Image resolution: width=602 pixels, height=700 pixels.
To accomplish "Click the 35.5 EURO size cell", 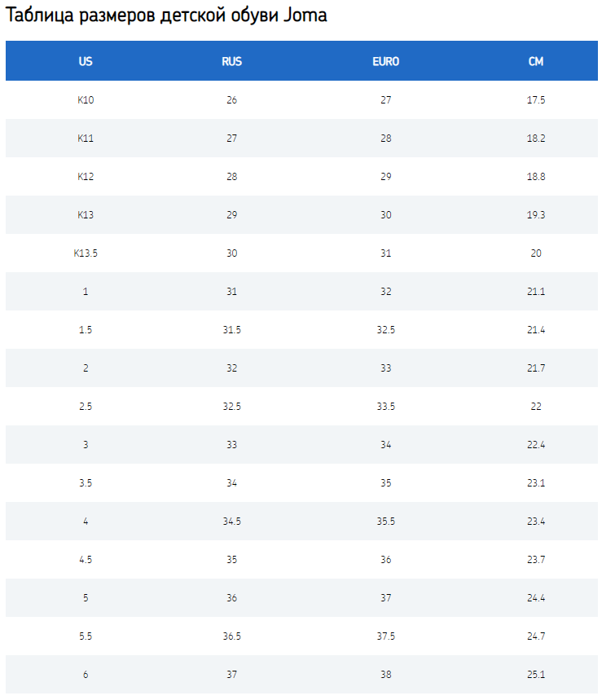I will [x=386, y=522].
